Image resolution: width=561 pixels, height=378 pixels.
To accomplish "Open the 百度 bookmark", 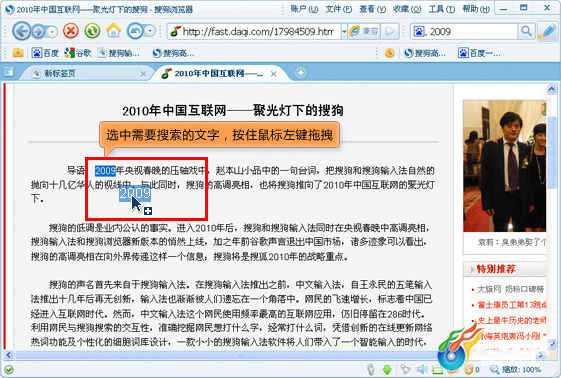I will pyautogui.click(x=45, y=53).
